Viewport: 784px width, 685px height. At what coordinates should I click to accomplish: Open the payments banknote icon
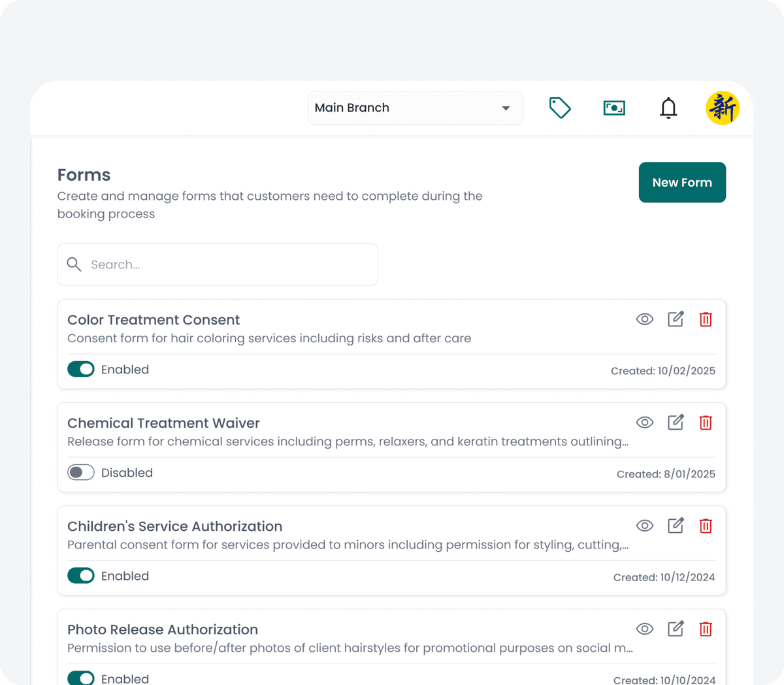tap(614, 108)
